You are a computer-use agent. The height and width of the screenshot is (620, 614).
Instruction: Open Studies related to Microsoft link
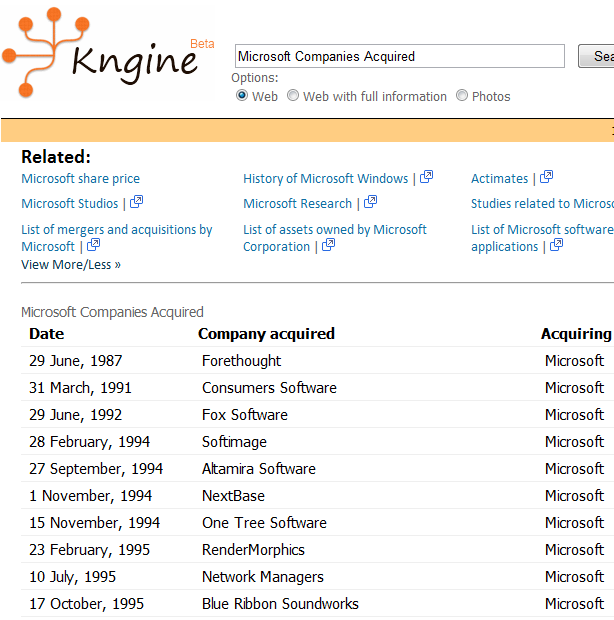pos(542,204)
